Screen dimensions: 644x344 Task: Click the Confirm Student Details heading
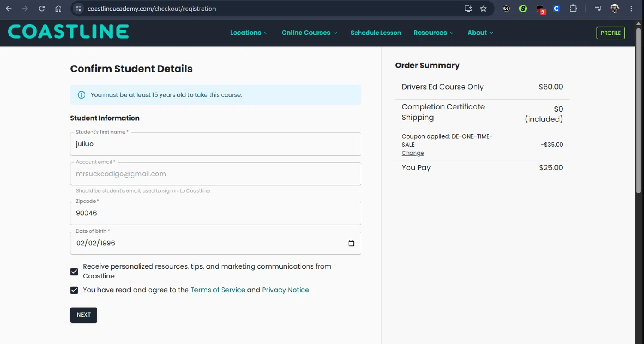click(x=131, y=69)
